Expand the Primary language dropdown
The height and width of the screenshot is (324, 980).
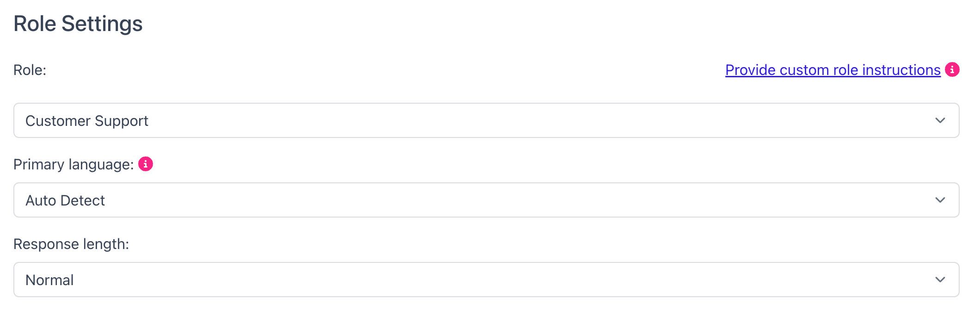[x=486, y=200]
